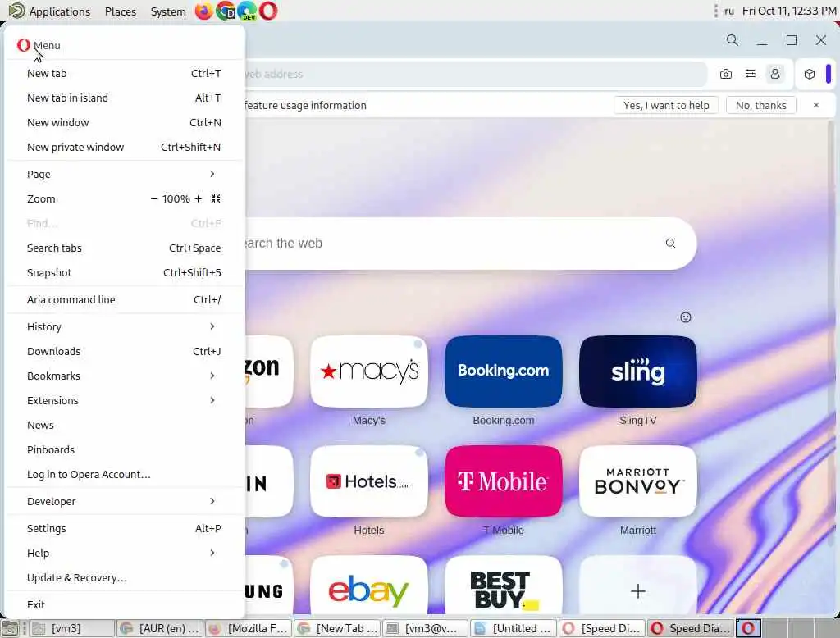Select News menu entry
Image resolution: width=840 pixels, height=638 pixels.
[x=125, y=426]
